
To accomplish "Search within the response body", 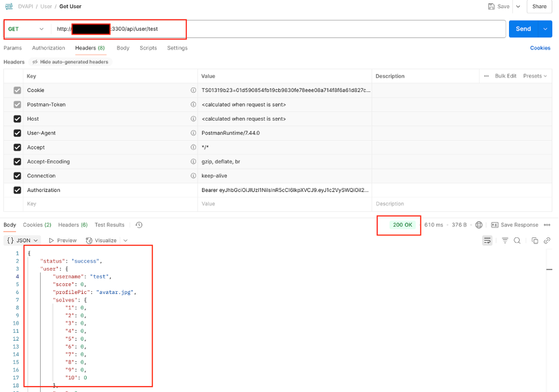I will (517, 240).
